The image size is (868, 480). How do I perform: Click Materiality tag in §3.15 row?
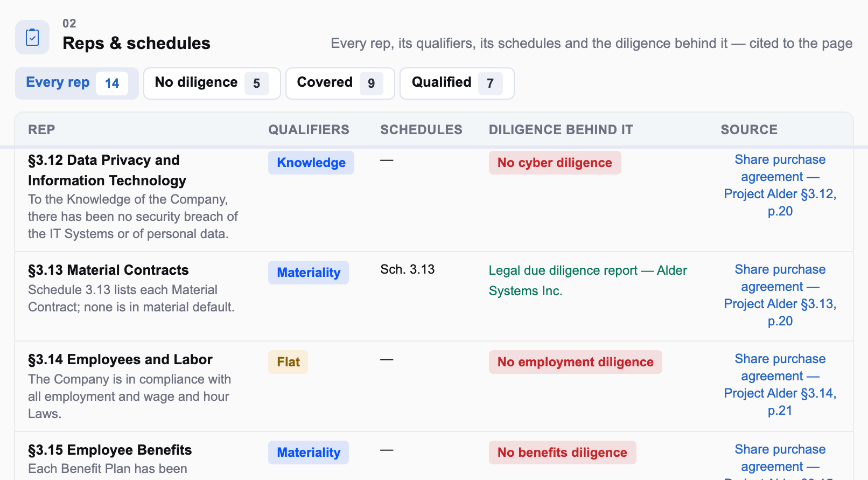[x=309, y=453]
